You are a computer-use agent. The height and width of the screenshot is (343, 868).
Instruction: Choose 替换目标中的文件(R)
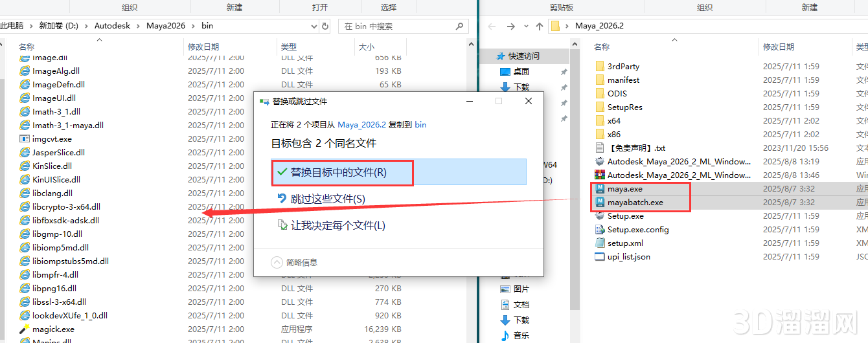point(398,172)
